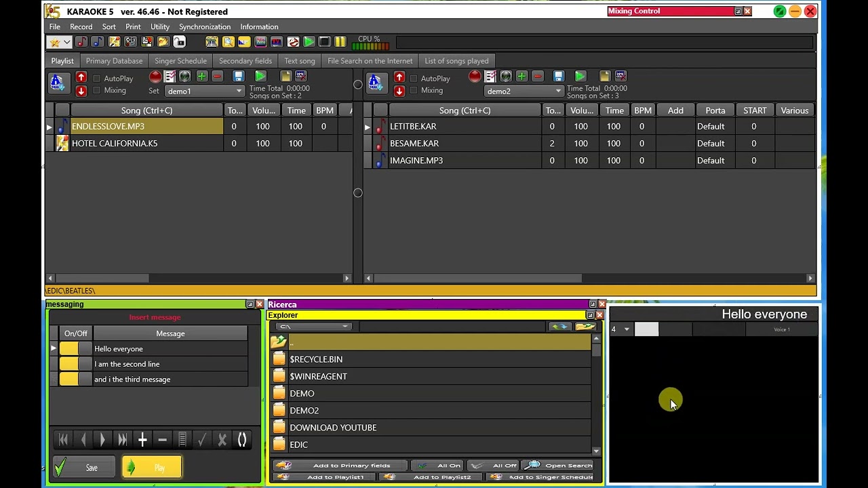Click the red record button above demo1 set

155,77
